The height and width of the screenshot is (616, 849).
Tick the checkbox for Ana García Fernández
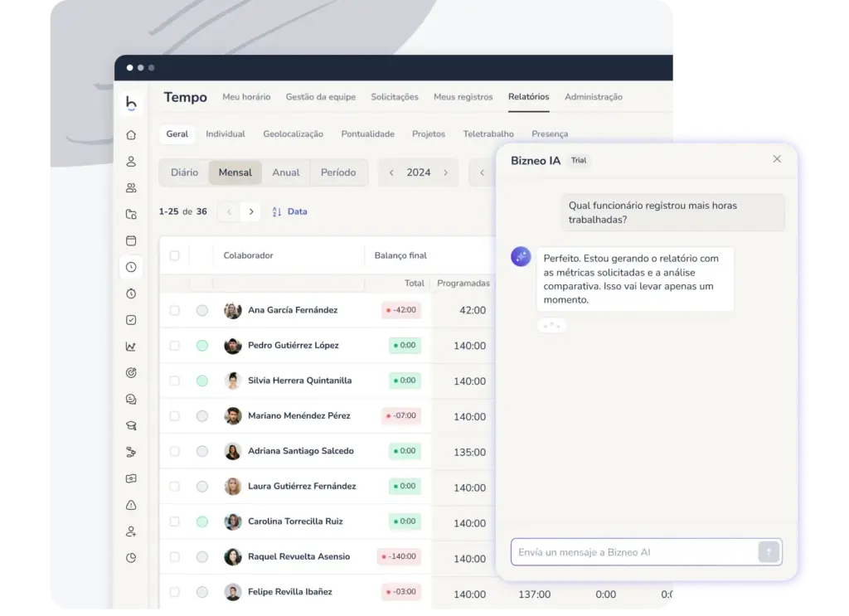(174, 310)
